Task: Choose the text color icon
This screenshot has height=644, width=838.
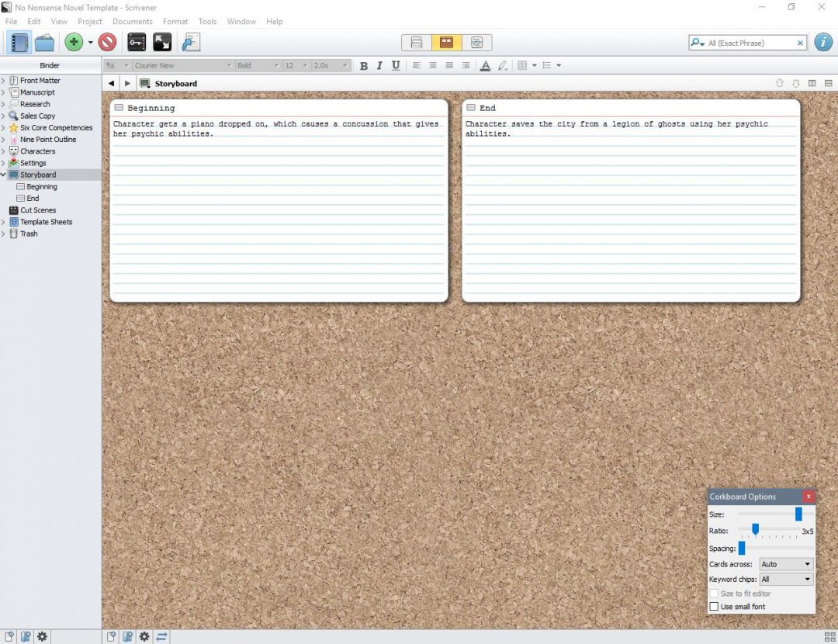Action: pyautogui.click(x=485, y=66)
